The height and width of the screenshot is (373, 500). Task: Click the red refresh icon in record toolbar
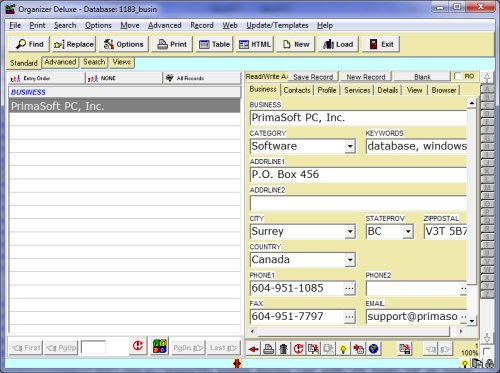point(298,349)
